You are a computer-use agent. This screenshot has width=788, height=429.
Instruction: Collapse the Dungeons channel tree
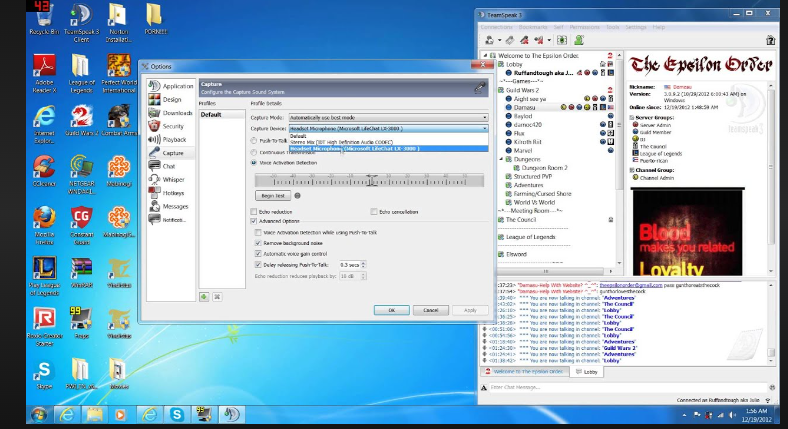(500, 159)
